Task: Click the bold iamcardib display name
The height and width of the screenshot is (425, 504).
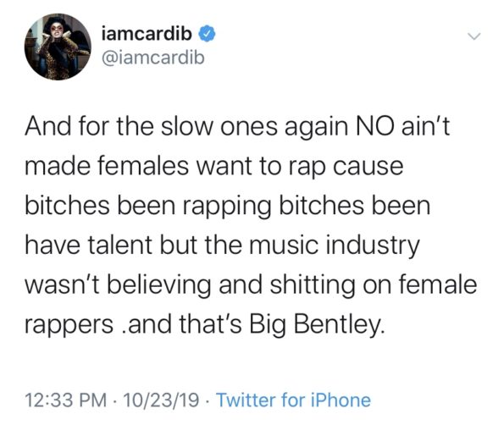Action: pos(147,33)
